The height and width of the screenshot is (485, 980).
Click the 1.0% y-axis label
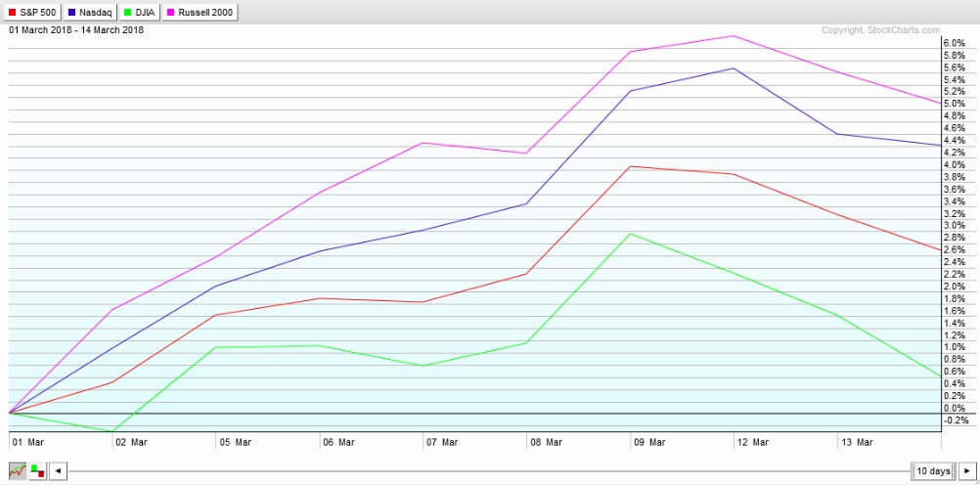(955, 347)
